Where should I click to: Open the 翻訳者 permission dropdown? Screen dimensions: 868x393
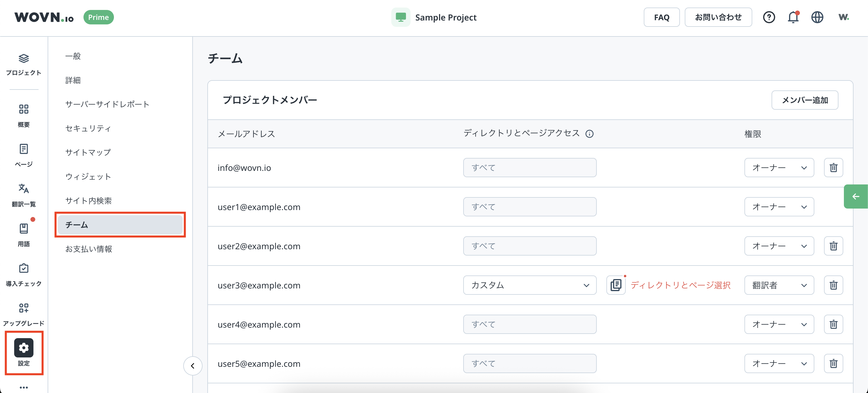coord(779,285)
